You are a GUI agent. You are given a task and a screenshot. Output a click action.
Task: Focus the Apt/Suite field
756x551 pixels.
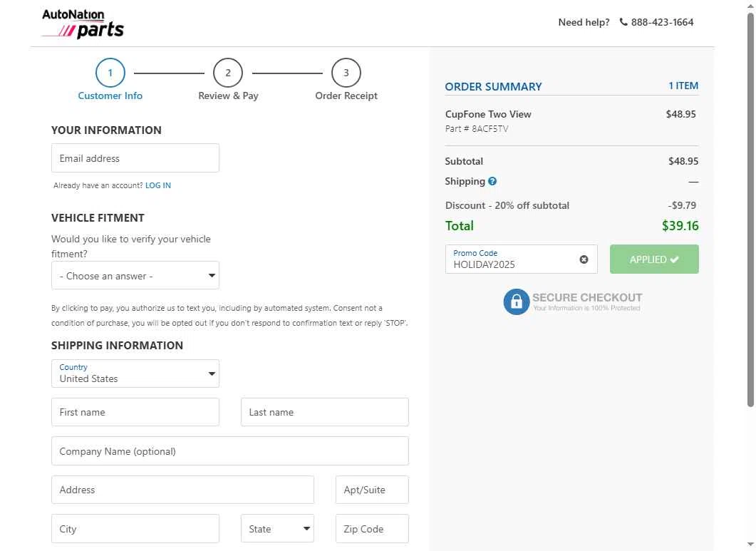[372, 490]
